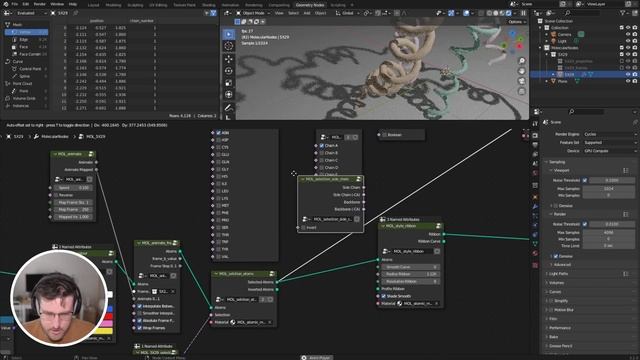Adjust Viewport Max Samples field
The width and height of the screenshot is (640, 360).
pyautogui.click(x=608, y=189)
